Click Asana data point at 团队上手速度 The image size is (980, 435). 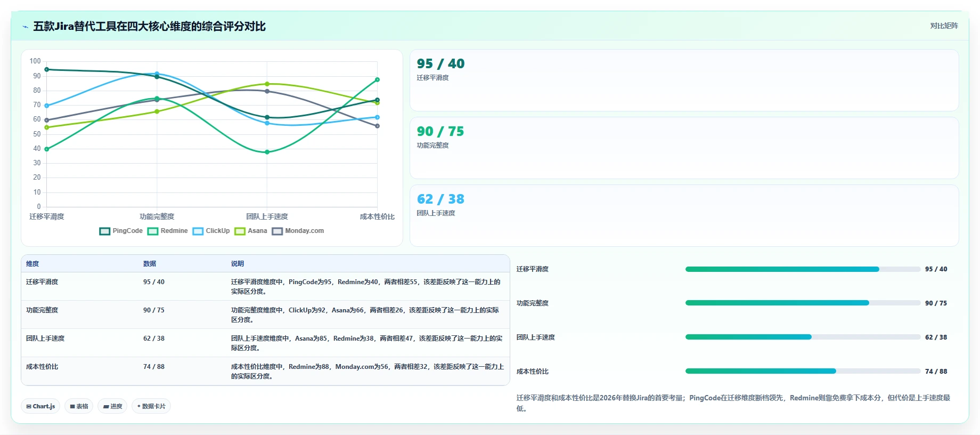[x=267, y=84]
